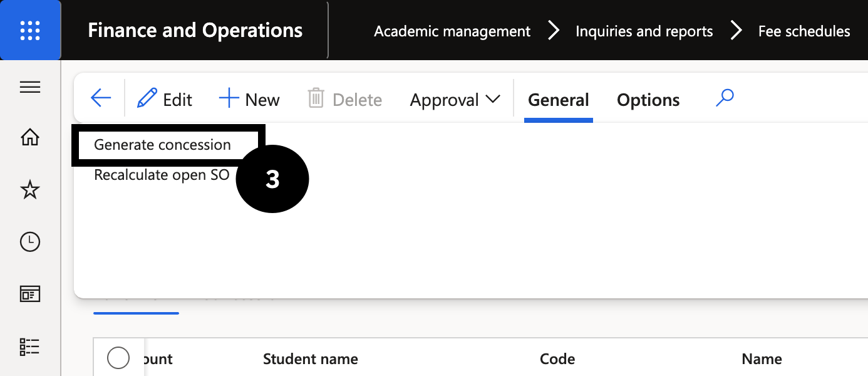Sort by Name column header

762,359
